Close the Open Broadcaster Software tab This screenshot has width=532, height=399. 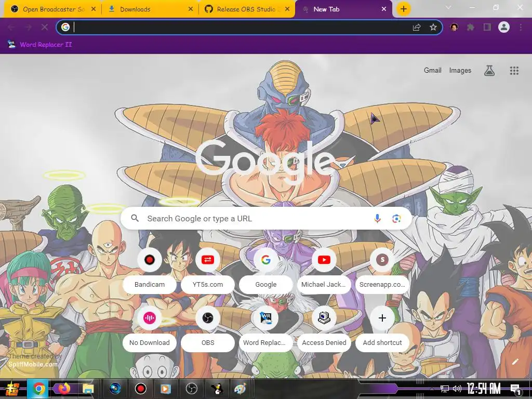pos(94,9)
